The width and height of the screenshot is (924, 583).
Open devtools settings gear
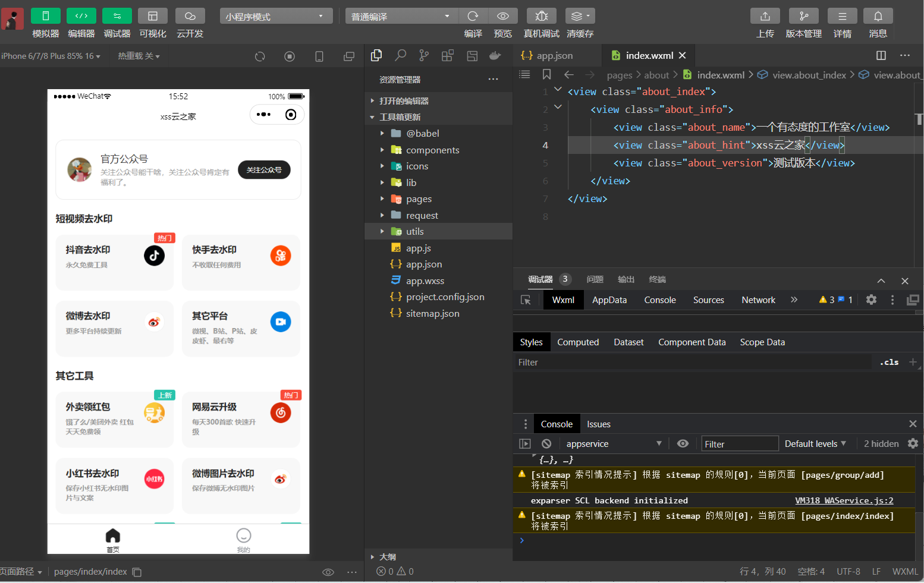coord(871,300)
